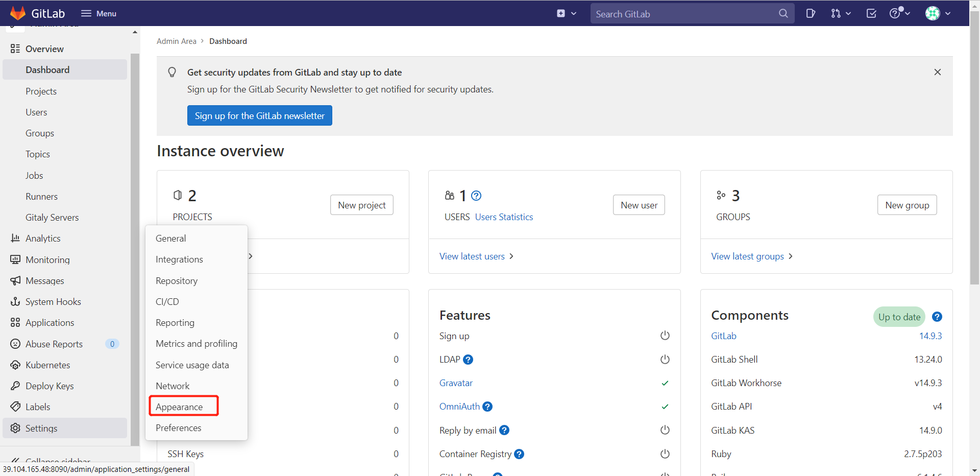Open the Users Statistics link

pos(504,217)
